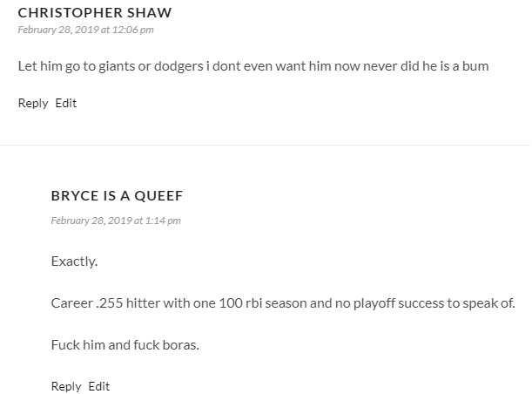Open the 1:14 pm comment timestamp permalink

pyautogui.click(x=116, y=221)
